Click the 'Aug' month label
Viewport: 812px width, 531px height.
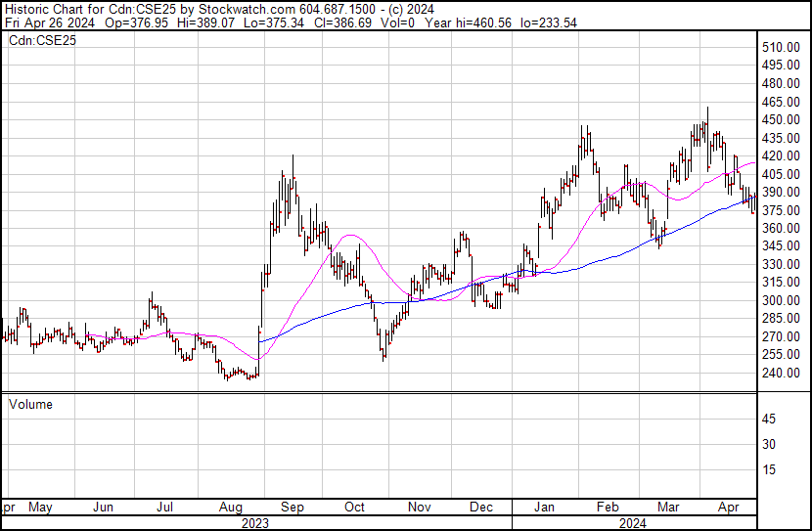point(231,508)
